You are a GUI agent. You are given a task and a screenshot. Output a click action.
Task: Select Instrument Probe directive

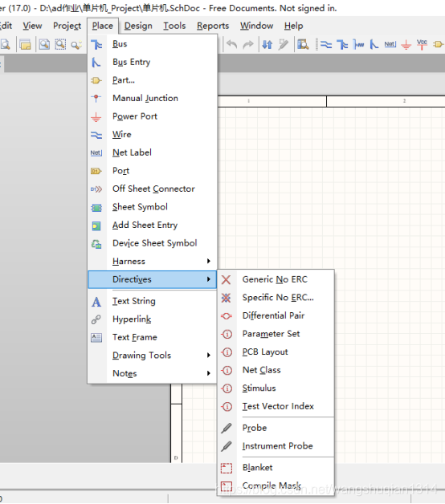pos(276,446)
